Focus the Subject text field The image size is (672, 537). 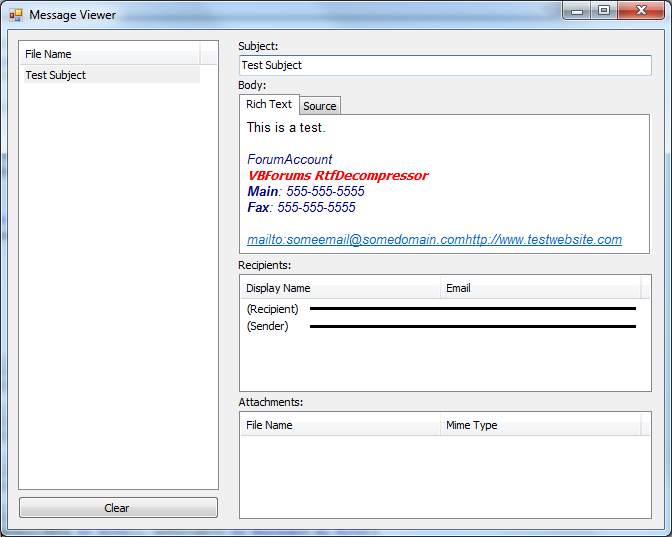[x=445, y=65]
